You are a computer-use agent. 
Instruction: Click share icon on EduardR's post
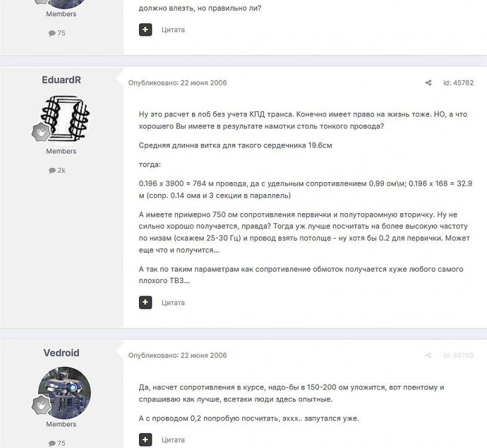[x=429, y=82]
